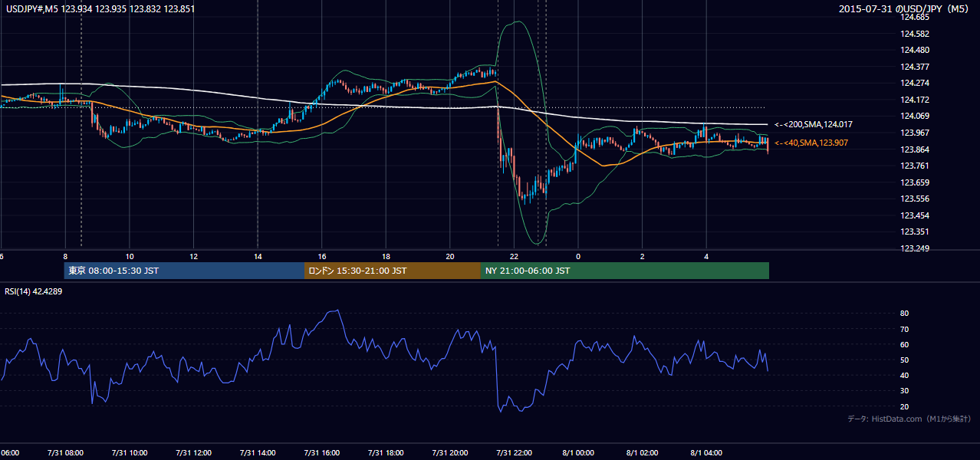The width and height of the screenshot is (980, 460).
Task: Click the 8/1 04:00 bottom time label
Action: (x=706, y=453)
